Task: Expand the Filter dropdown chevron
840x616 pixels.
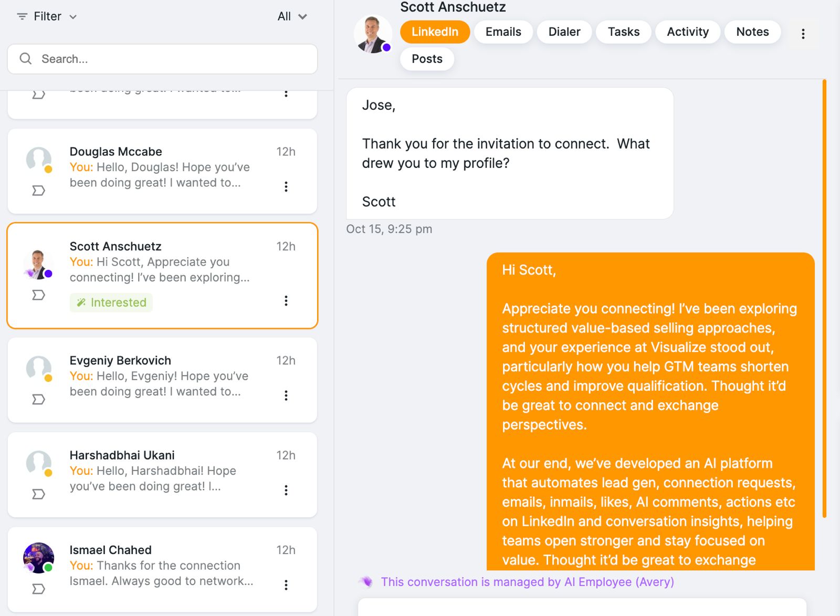Action: pos(72,17)
